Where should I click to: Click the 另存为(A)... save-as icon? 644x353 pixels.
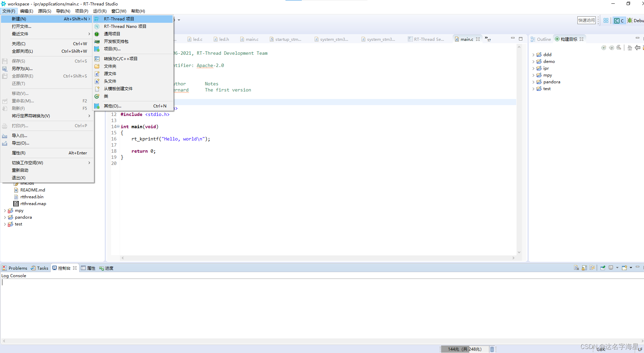coord(5,69)
